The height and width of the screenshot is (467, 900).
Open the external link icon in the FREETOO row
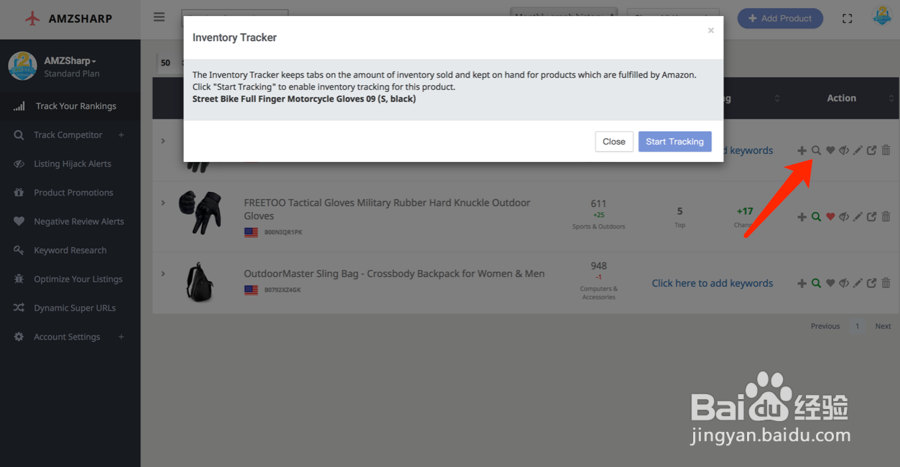coord(871,217)
